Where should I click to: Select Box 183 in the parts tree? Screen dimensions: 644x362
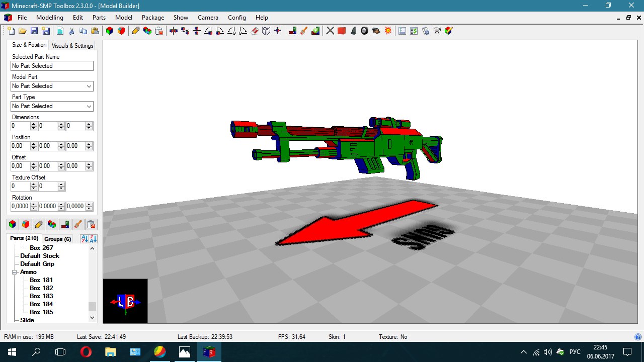click(x=41, y=296)
